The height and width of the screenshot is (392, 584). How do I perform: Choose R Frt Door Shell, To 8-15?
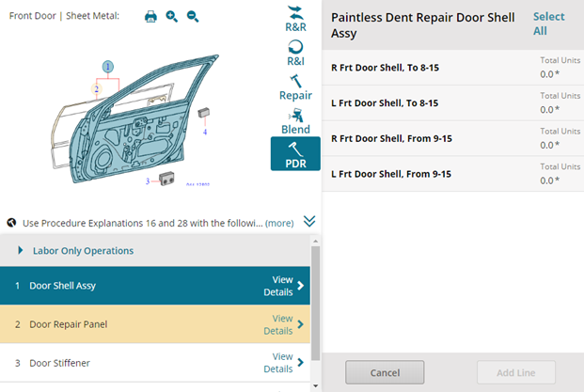453,68
